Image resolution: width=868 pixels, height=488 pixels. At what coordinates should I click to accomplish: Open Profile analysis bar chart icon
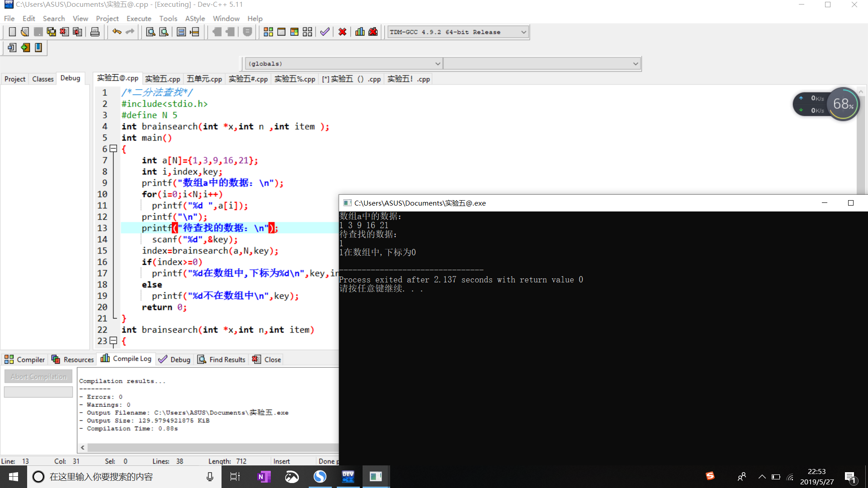click(x=360, y=32)
